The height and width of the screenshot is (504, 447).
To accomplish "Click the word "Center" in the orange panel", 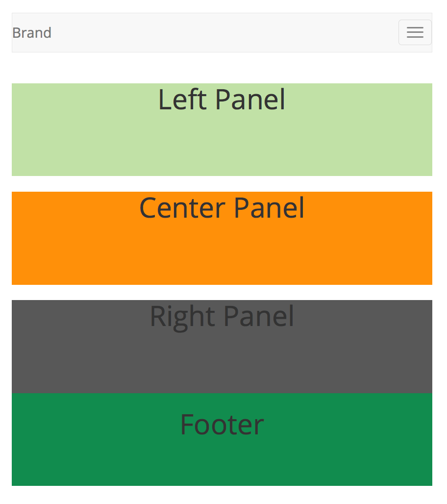I will (182, 208).
